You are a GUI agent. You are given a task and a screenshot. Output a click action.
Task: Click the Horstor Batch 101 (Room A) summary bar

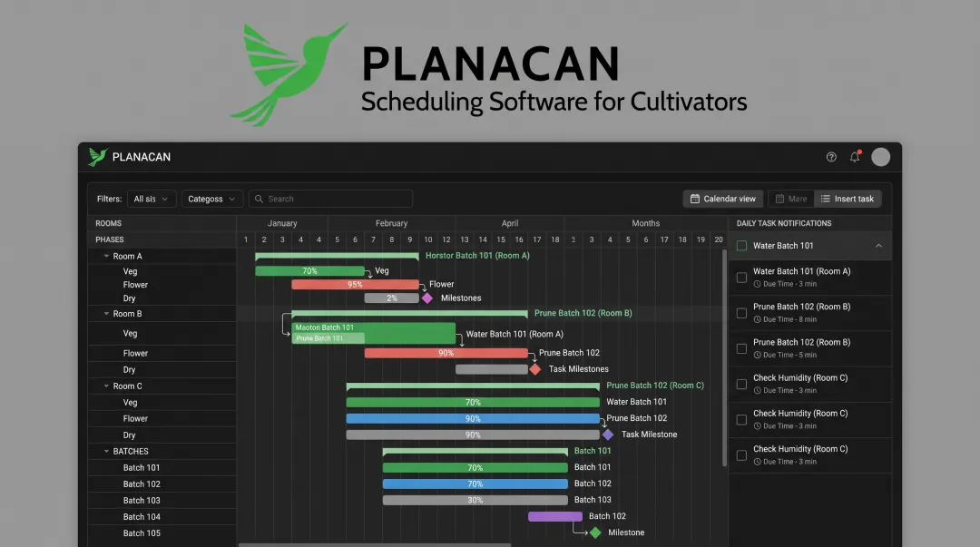point(337,256)
